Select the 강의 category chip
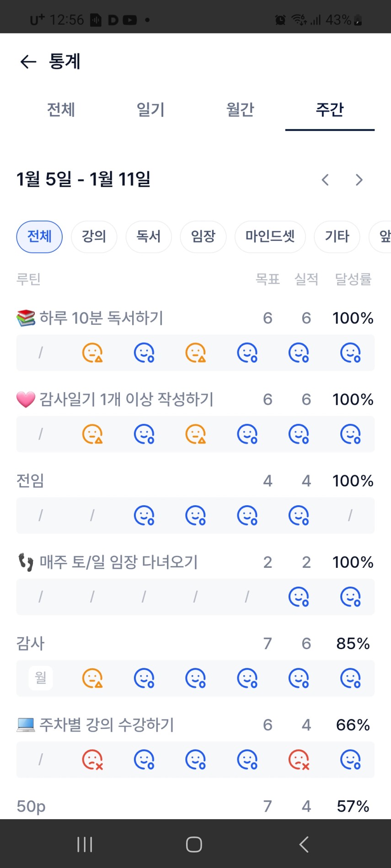 click(94, 237)
